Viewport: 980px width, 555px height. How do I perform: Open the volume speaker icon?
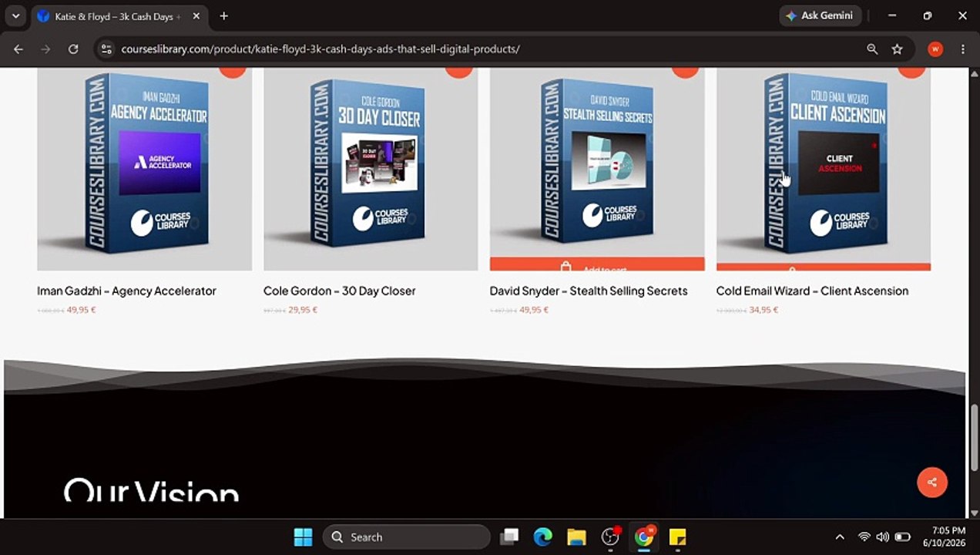pyautogui.click(x=883, y=537)
